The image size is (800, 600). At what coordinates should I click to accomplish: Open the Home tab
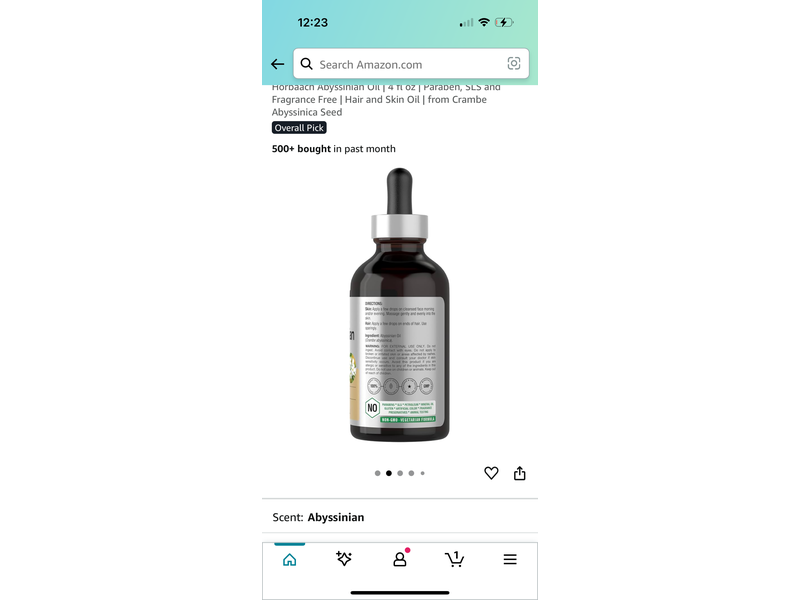point(289,560)
